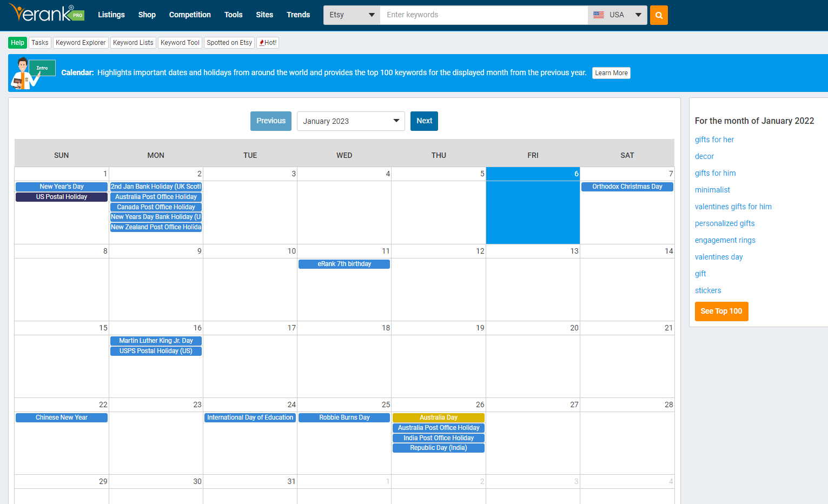Go to the Next month
The width and height of the screenshot is (828, 504).
(x=424, y=121)
